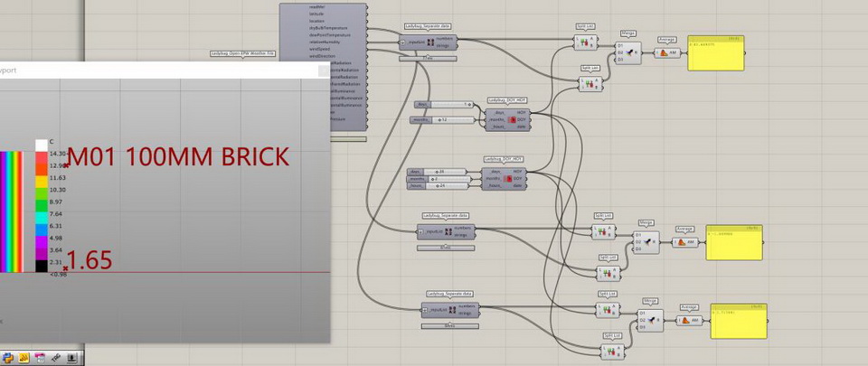Close the Rhino viewport window
The width and height of the screenshot is (868, 366).
(322, 69)
